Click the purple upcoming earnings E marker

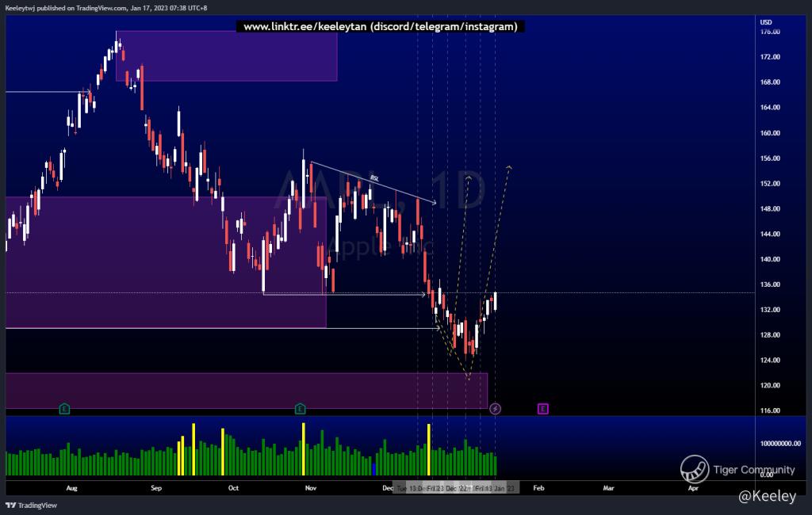coord(542,409)
